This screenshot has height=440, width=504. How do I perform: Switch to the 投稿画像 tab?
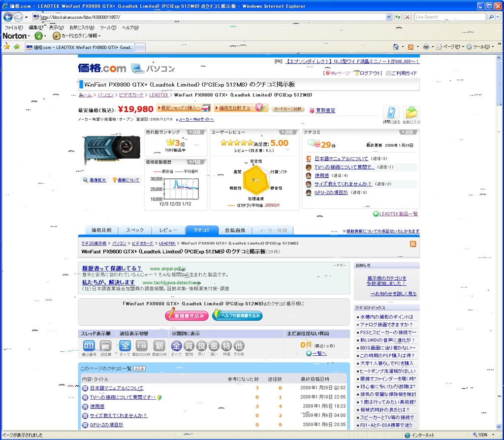point(235,230)
